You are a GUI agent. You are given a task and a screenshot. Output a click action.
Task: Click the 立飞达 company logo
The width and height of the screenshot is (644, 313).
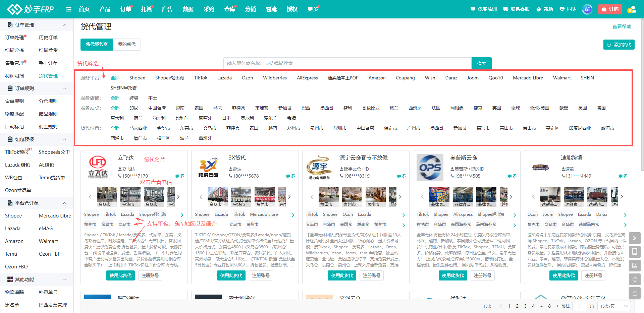click(x=98, y=167)
